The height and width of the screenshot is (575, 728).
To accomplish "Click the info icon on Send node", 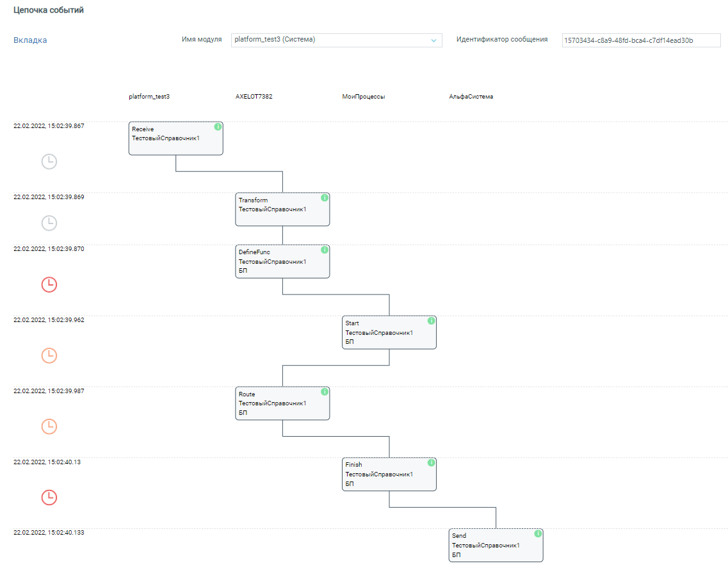I will click(x=538, y=533).
